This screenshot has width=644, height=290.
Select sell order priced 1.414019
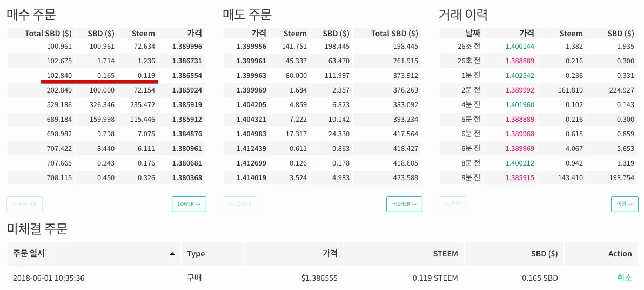click(251, 177)
